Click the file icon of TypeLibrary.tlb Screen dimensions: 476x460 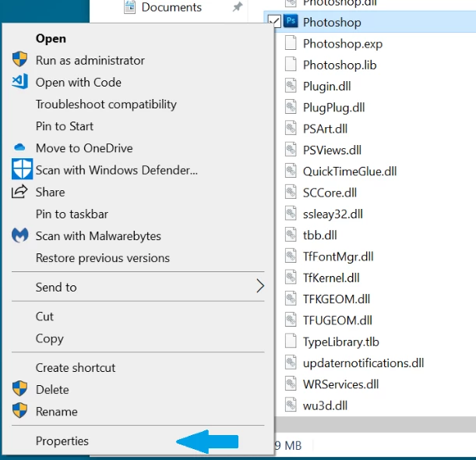(291, 341)
